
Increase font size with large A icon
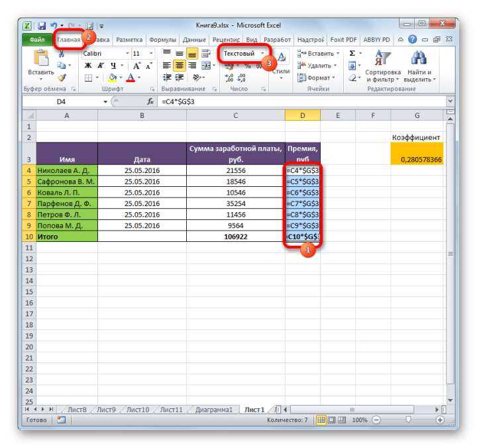(136, 66)
